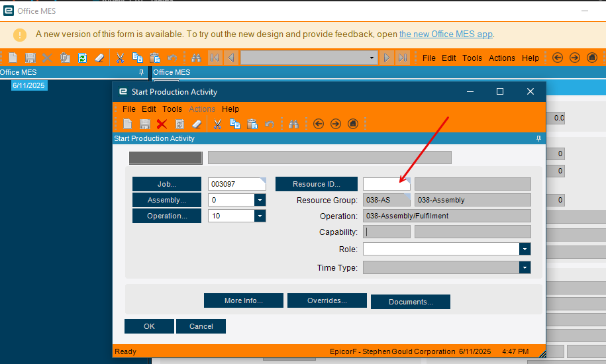Open Help menu in Start Production Activity

pyautogui.click(x=230, y=109)
